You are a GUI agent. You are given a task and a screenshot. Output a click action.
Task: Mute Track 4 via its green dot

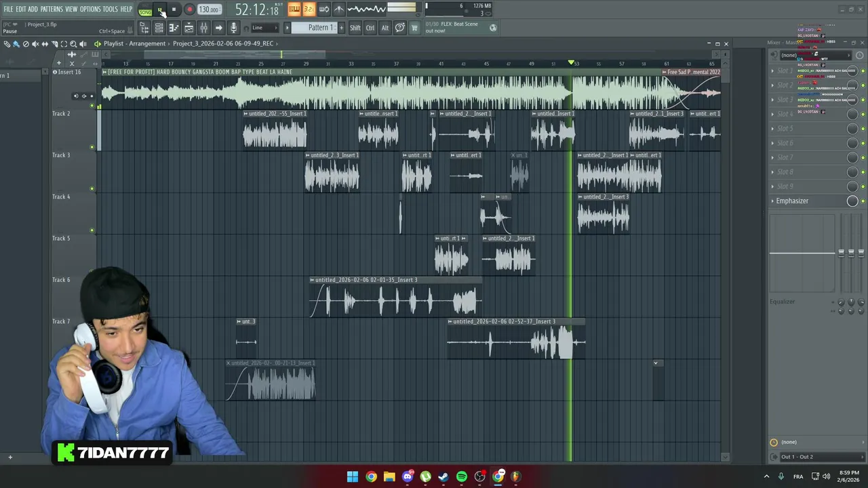[x=92, y=230]
